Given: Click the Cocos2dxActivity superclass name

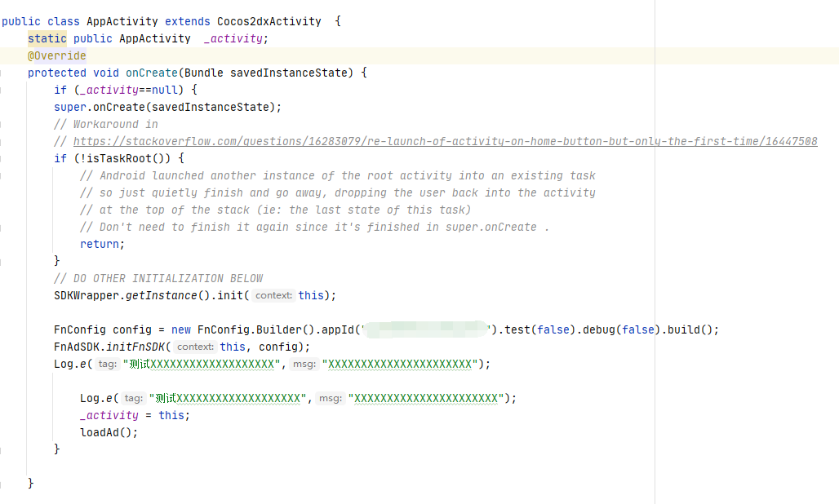Looking at the screenshot, I should (x=269, y=21).
